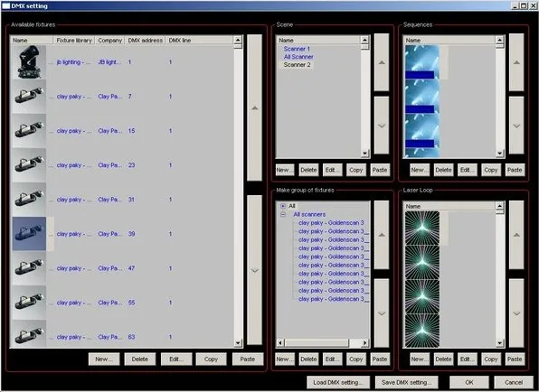Select the JB lighting moving head fixture thumbnail

point(29,62)
